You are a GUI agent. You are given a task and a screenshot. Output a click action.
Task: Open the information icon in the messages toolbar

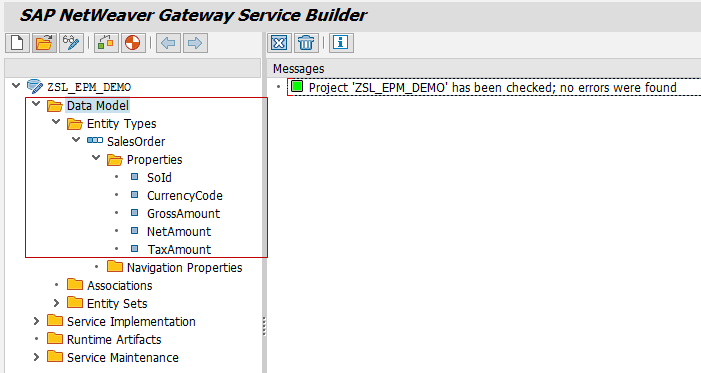point(341,43)
